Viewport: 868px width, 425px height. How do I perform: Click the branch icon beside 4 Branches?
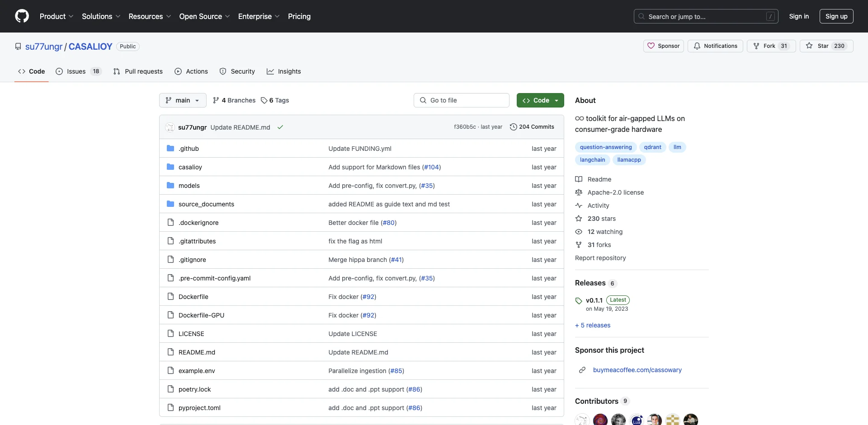pyautogui.click(x=216, y=100)
